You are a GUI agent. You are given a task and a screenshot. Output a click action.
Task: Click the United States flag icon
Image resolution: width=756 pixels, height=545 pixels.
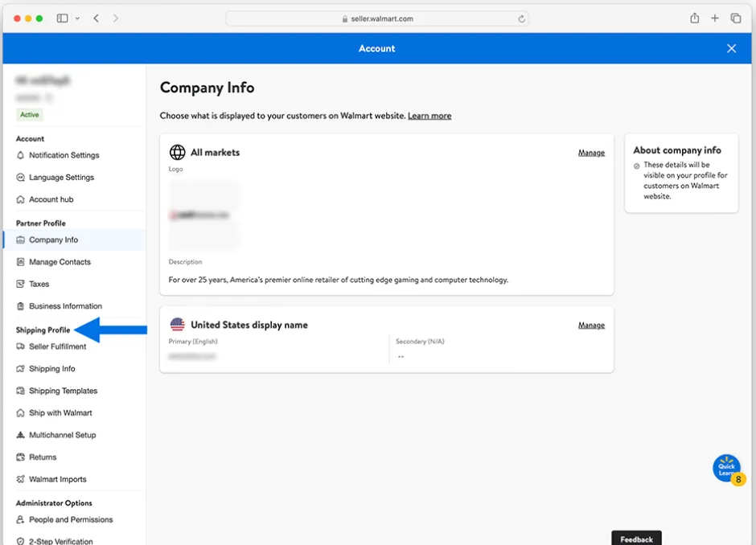click(177, 324)
